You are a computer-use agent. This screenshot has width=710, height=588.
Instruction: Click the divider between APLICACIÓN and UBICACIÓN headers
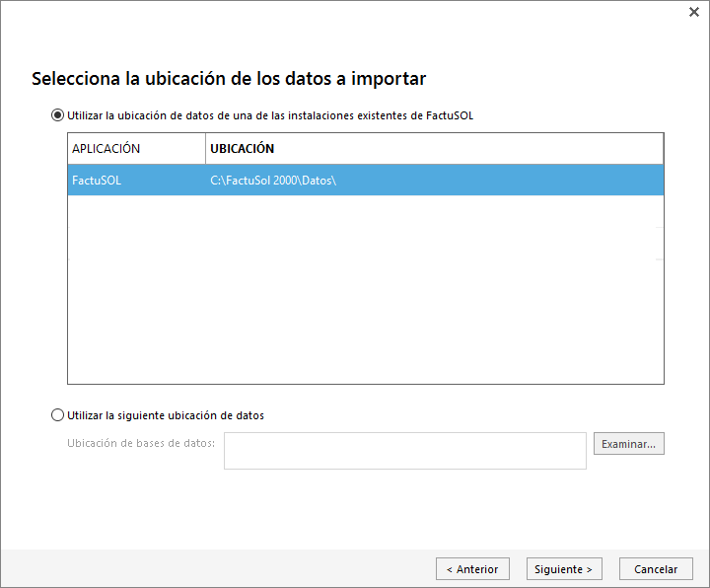pyautogui.click(x=205, y=149)
